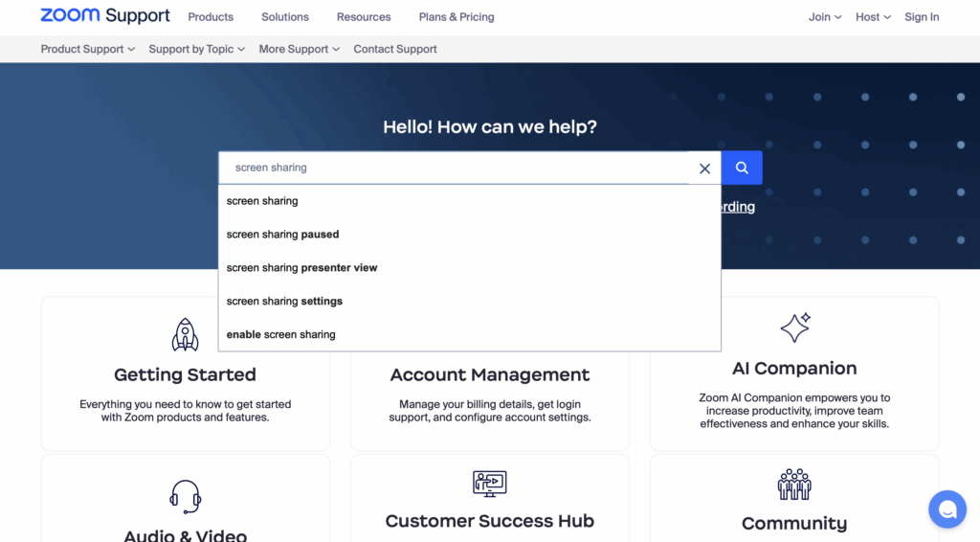This screenshot has width=980, height=542.
Task: Click the AI Companion sparkle icon
Action: coord(795,327)
